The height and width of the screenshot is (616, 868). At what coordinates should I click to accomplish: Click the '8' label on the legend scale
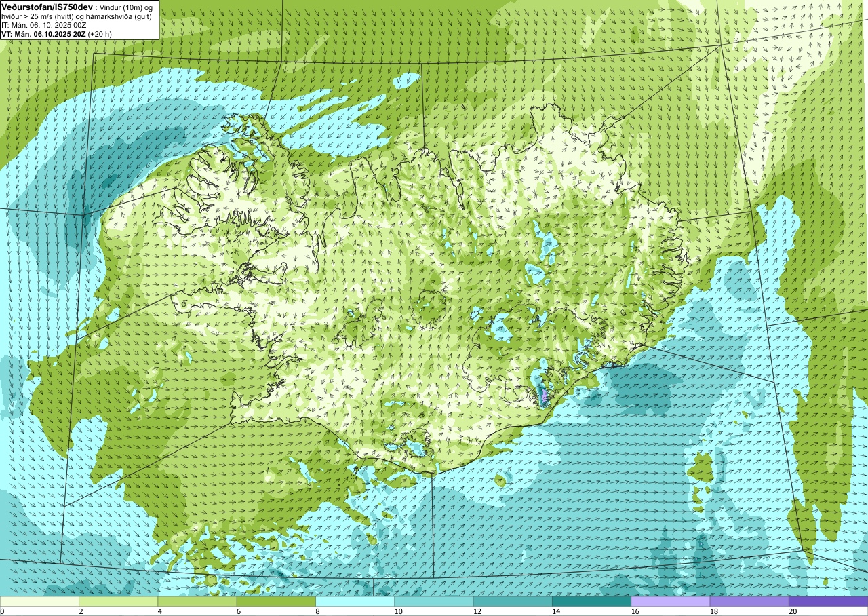[x=317, y=611]
